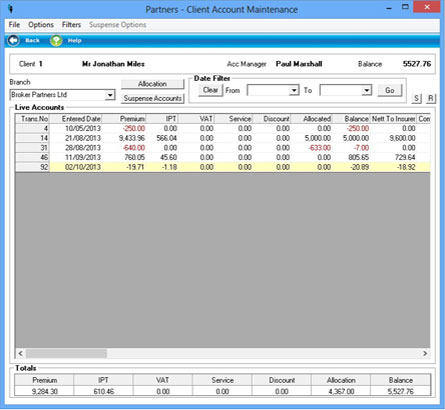Select transaction row number 14
Screen dimensions: 445x410
222,138
